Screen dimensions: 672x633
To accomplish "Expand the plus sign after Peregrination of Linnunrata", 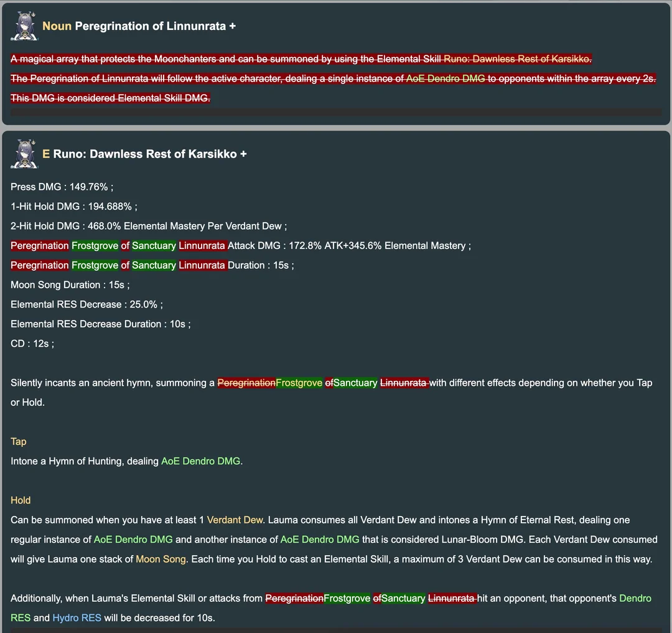I will click(x=232, y=26).
